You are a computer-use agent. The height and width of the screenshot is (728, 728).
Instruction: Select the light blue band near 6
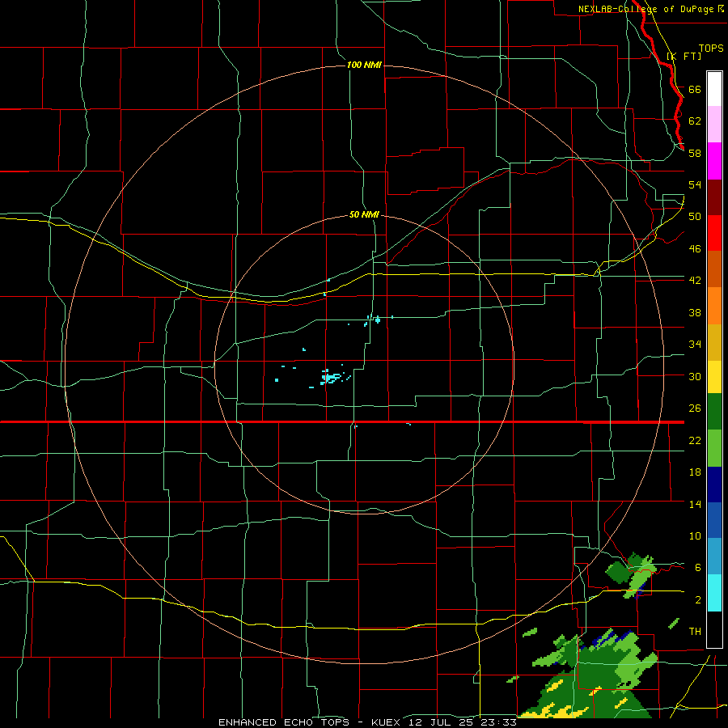714,556
